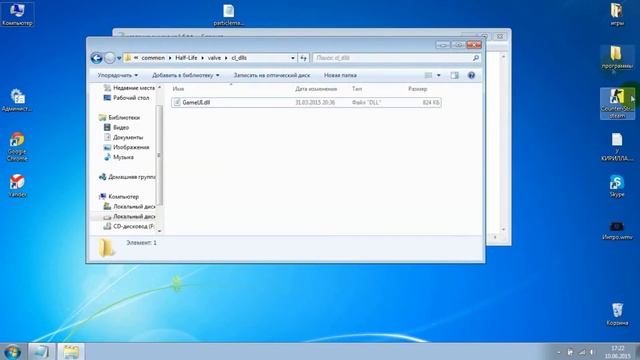Click the 'common' breadcrumb in address bar
This screenshot has height=360, width=640.
(153, 58)
